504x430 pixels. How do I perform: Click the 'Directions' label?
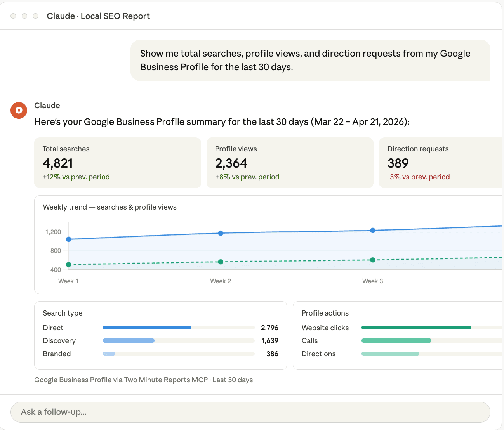(318, 354)
